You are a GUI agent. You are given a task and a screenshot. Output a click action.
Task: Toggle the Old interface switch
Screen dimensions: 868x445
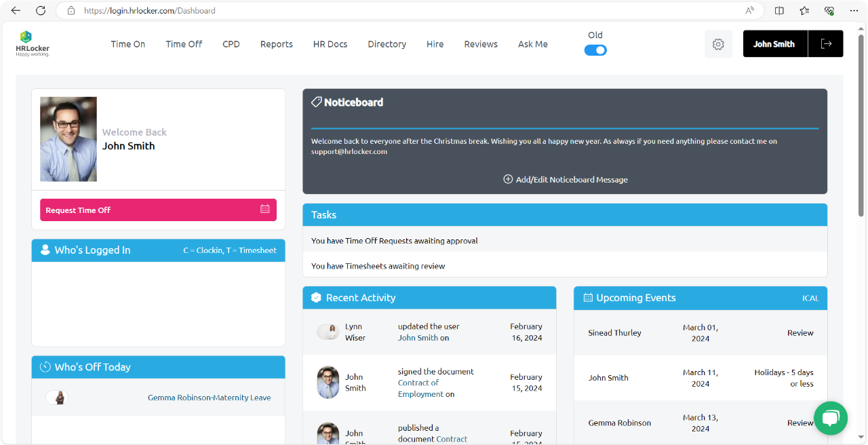(595, 50)
